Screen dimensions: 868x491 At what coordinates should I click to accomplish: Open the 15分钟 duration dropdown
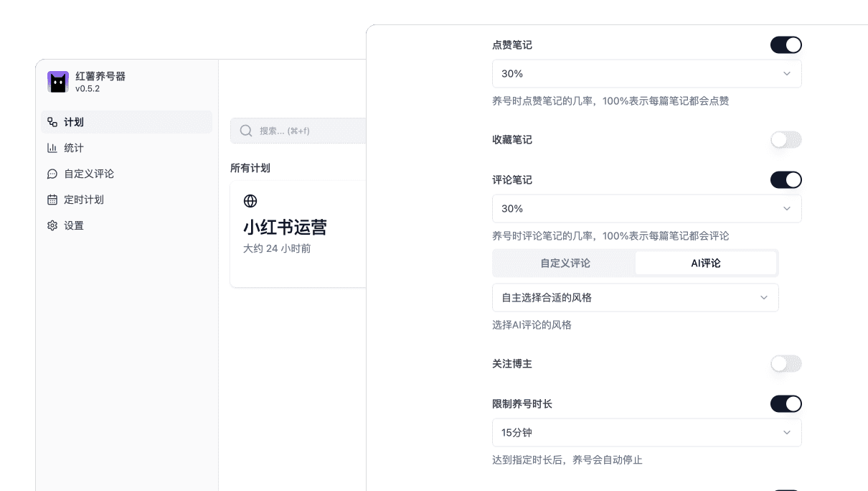tap(647, 433)
